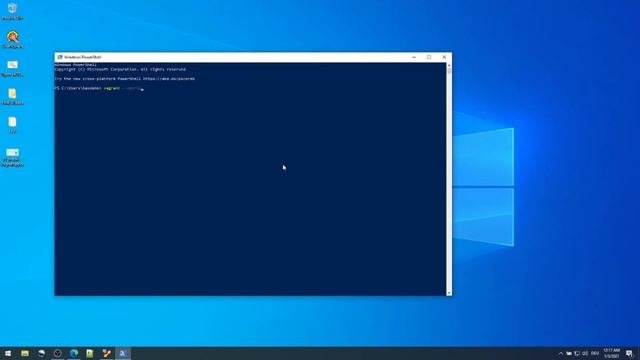This screenshot has height=360, width=640.
Task: Open File Explorer from the taskbar
Action: (x=25, y=353)
